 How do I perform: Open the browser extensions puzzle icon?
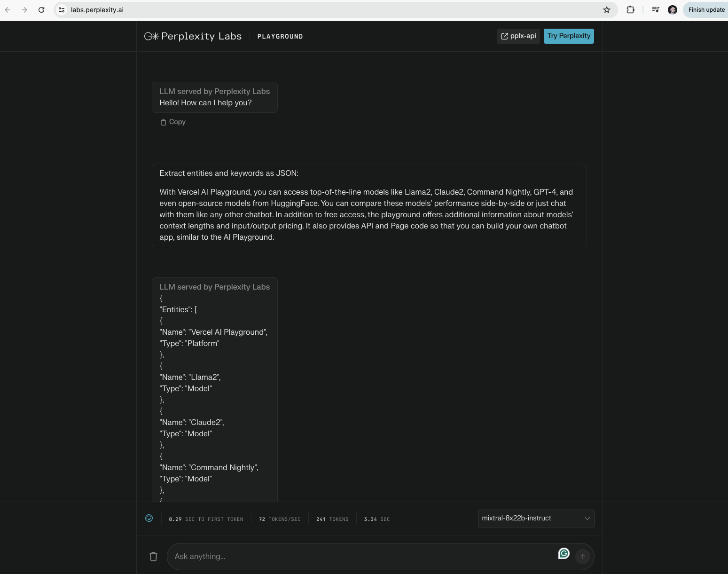(x=631, y=10)
